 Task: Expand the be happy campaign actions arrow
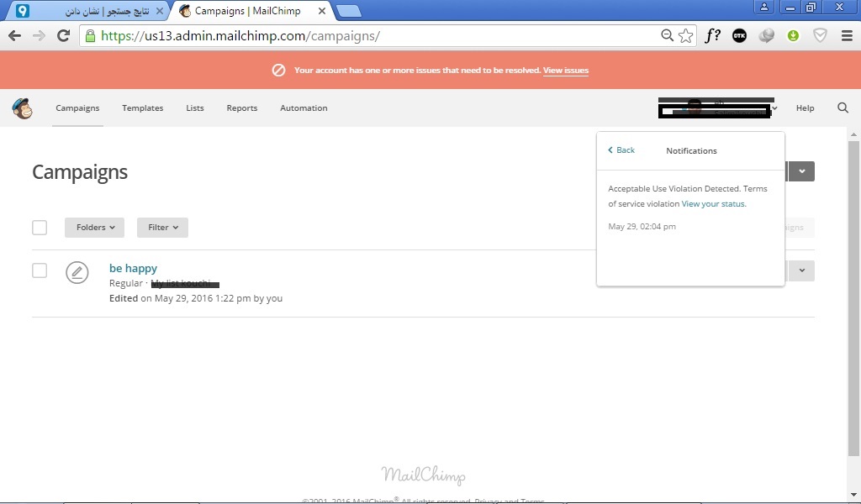(802, 270)
